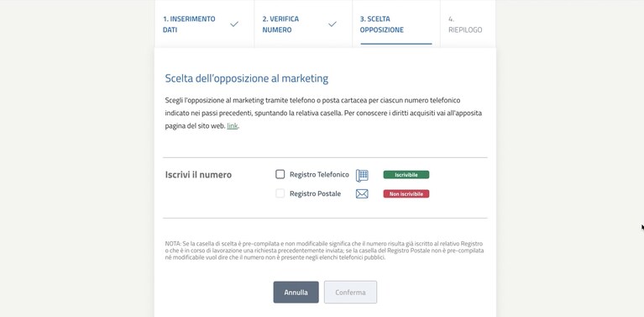Click the Registro Postale label
This screenshot has height=317, width=644.
[x=315, y=193]
